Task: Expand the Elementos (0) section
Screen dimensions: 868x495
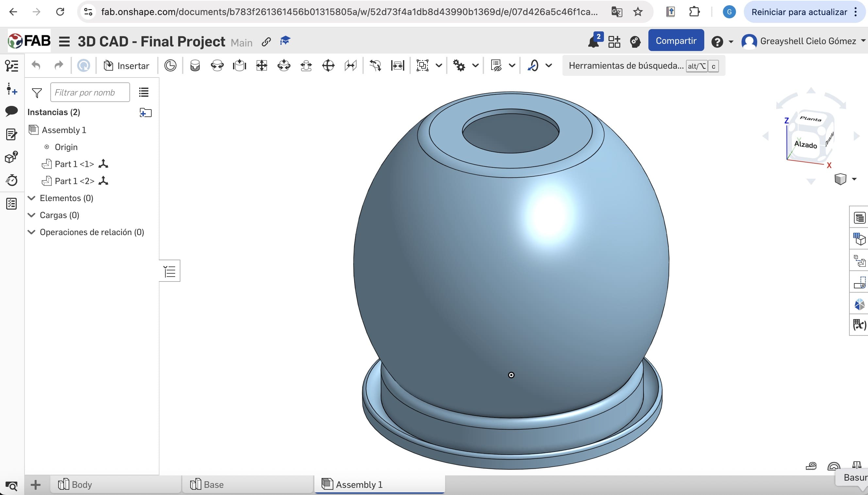Action: (x=32, y=198)
